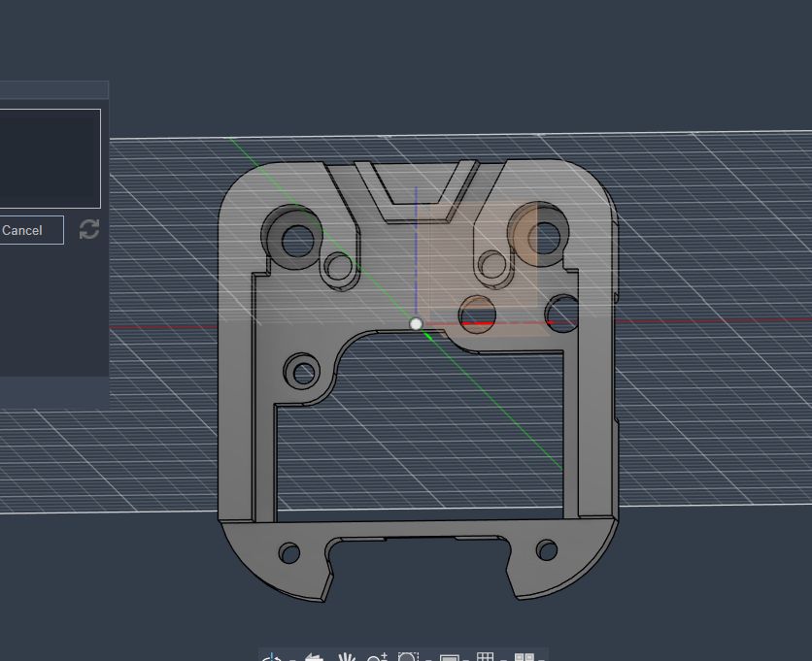The height and width of the screenshot is (661, 812).
Task: Click the Grid and Snaps icon
Action: pyautogui.click(x=486, y=657)
